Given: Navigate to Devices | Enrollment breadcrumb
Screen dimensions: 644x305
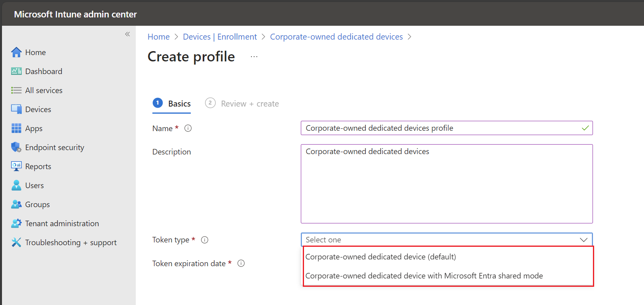Looking at the screenshot, I should [220, 37].
